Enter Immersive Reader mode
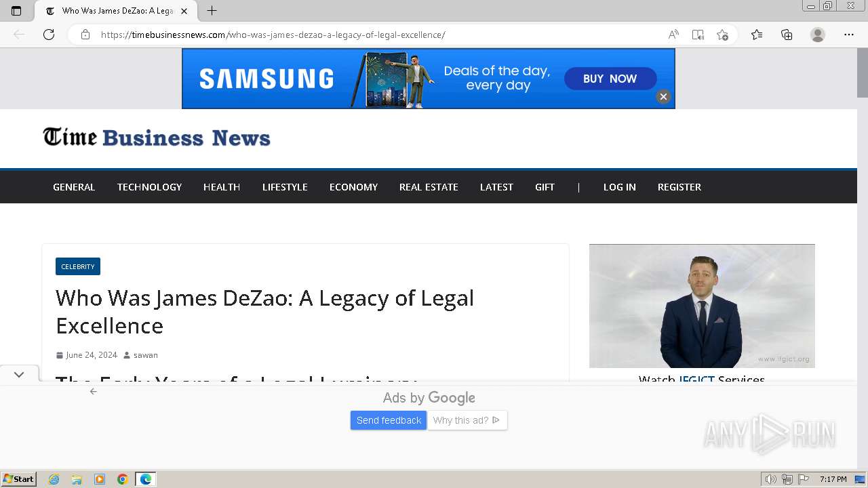This screenshot has height=488, width=868. click(x=698, y=35)
